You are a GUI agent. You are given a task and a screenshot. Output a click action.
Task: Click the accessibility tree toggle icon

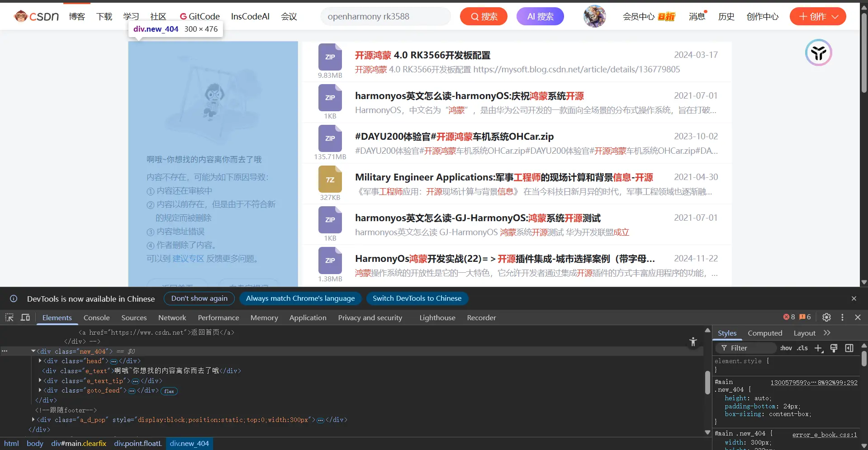click(693, 342)
